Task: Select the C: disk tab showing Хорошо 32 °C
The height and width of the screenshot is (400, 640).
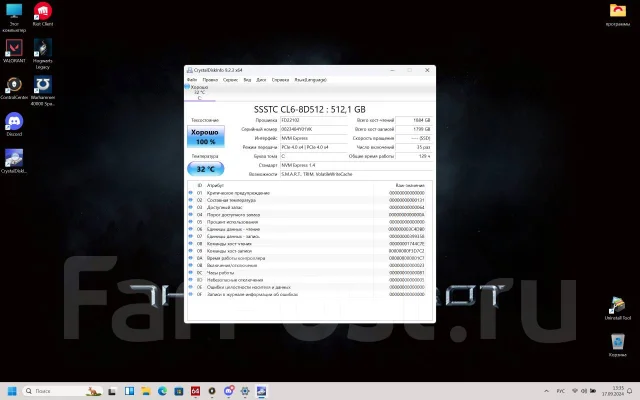Action: pos(200,92)
